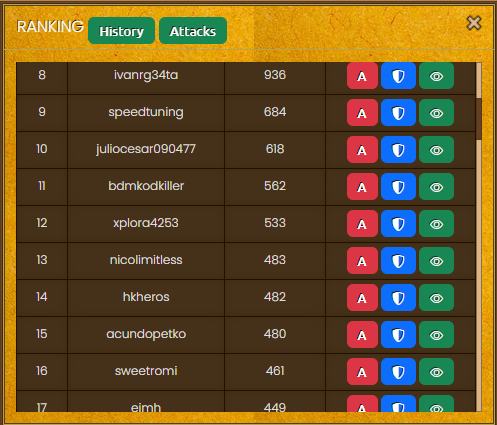Click the red A icon for sweetromi

[362, 372]
